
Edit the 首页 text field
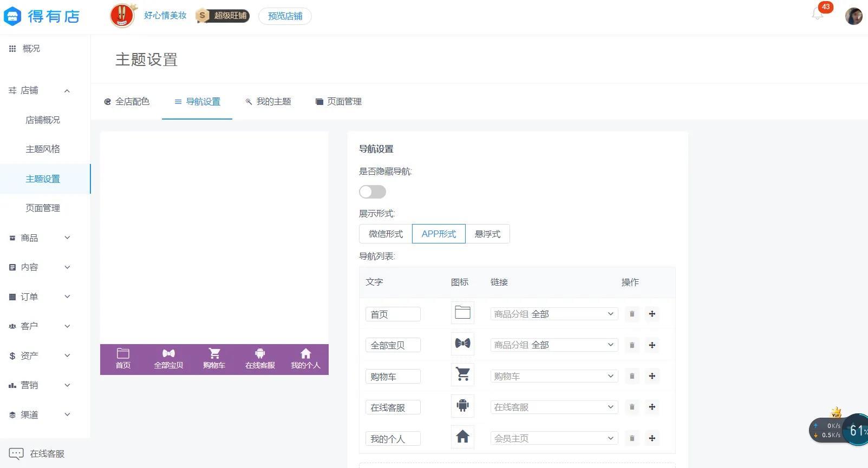pos(393,314)
